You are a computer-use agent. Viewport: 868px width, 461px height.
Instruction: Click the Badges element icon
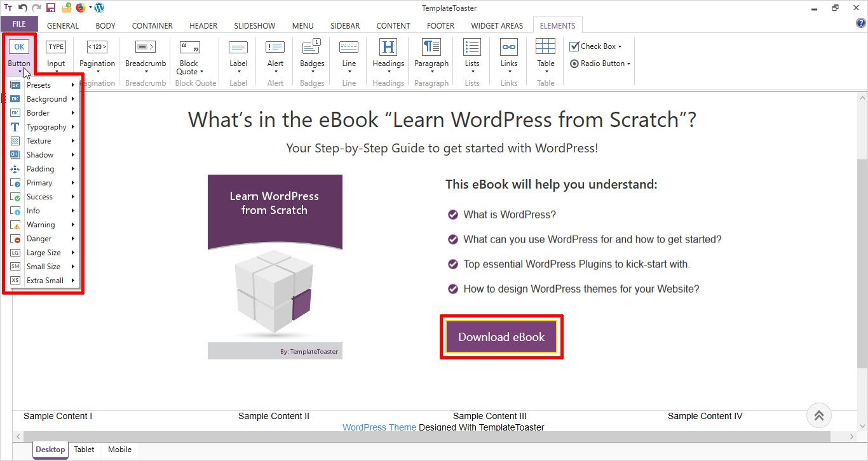[x=312, y=48]
